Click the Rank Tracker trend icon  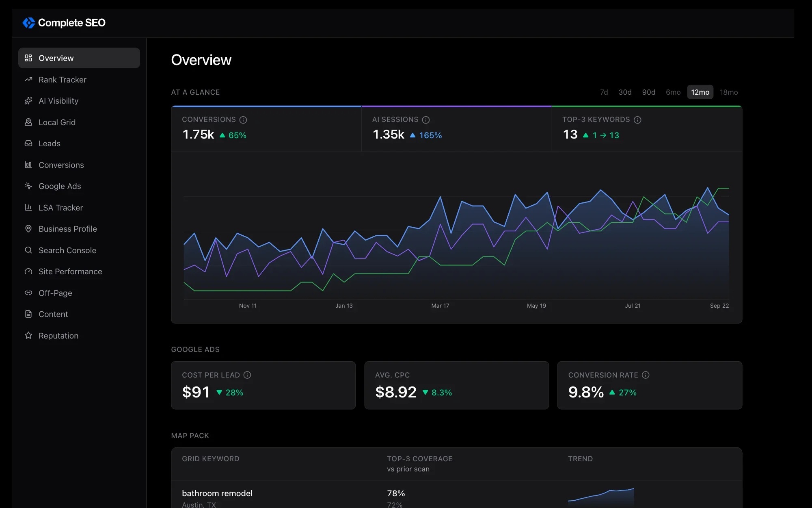28,80
